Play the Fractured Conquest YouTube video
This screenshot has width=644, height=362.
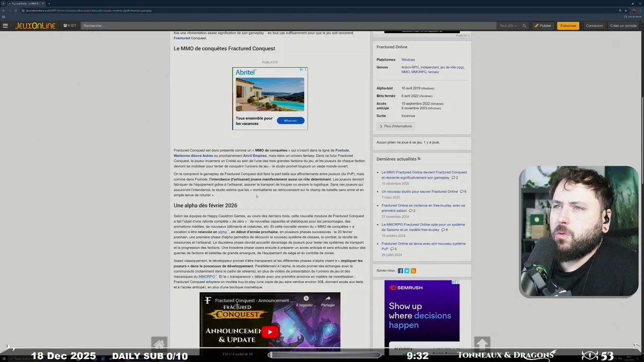point(270,331)
